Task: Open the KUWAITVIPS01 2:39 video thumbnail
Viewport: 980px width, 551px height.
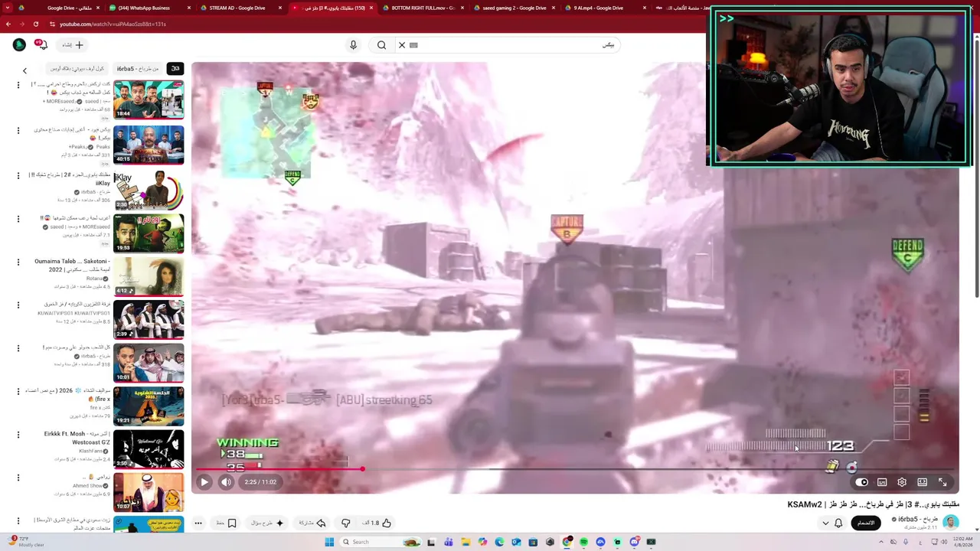Action: [149, 319]
